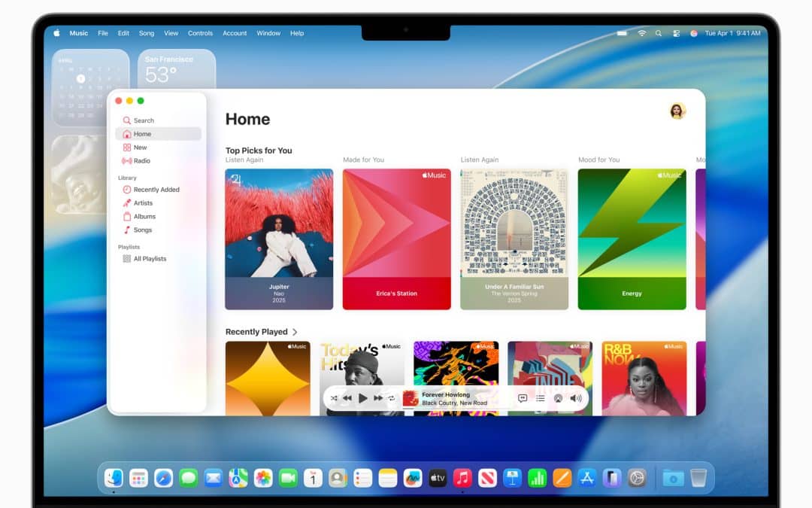Skip forward to the next track
The height and width of the screenshot is (508, 812).
378,398
